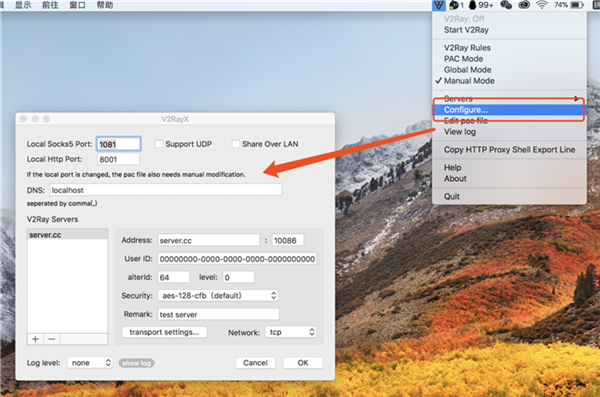The width and height of the screenshot is (600, 397).
Task: Click the V2RayX menu bar icon
Action: [x=439, y=5]
